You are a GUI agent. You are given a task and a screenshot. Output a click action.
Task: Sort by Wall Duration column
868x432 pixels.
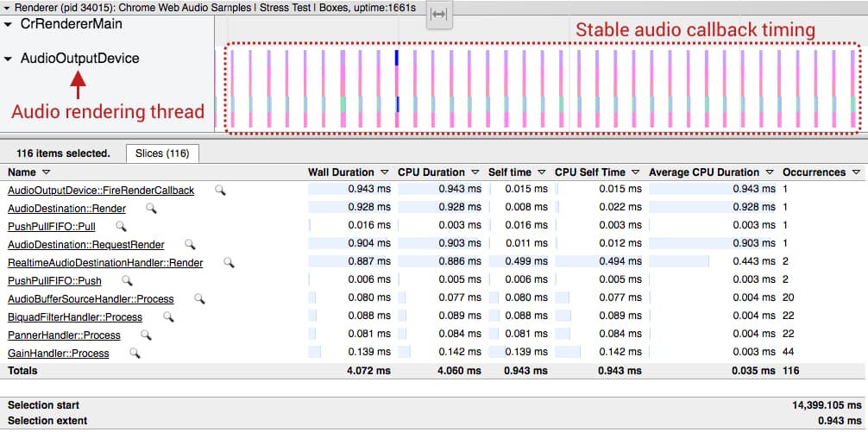click(x=347, y=172)
